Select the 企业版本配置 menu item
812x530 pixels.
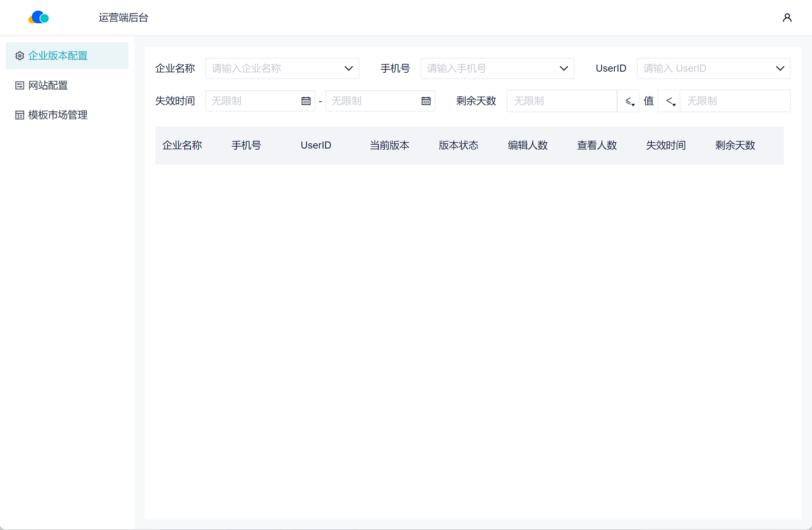click(58, 56)
